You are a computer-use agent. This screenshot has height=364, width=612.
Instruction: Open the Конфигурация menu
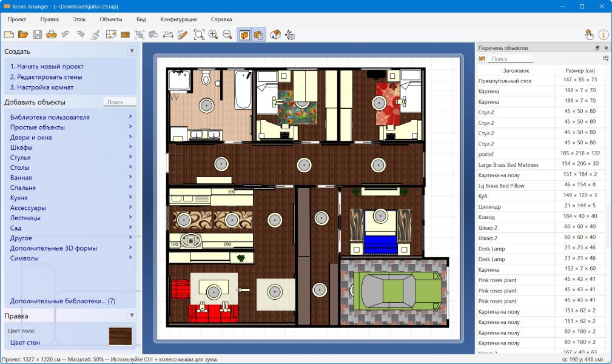tap(177, 19)
